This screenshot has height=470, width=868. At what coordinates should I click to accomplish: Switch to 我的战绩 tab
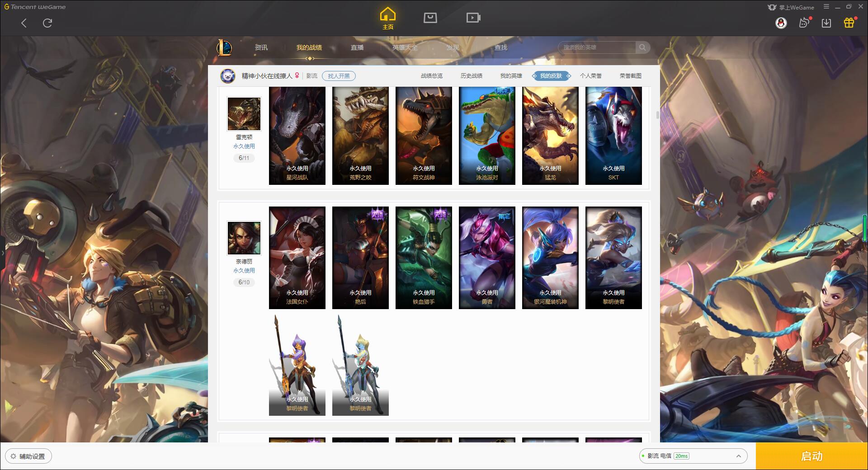click(x=309, y=47)
